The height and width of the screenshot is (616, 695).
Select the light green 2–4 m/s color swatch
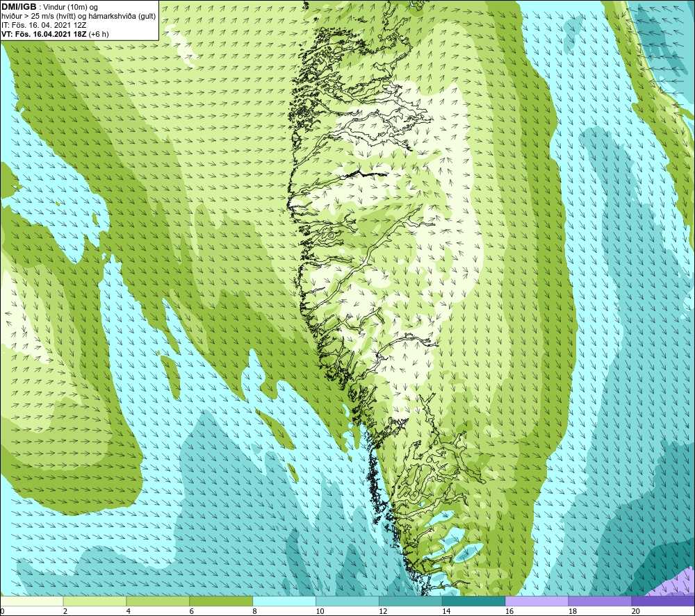click(x=95, y=601)
